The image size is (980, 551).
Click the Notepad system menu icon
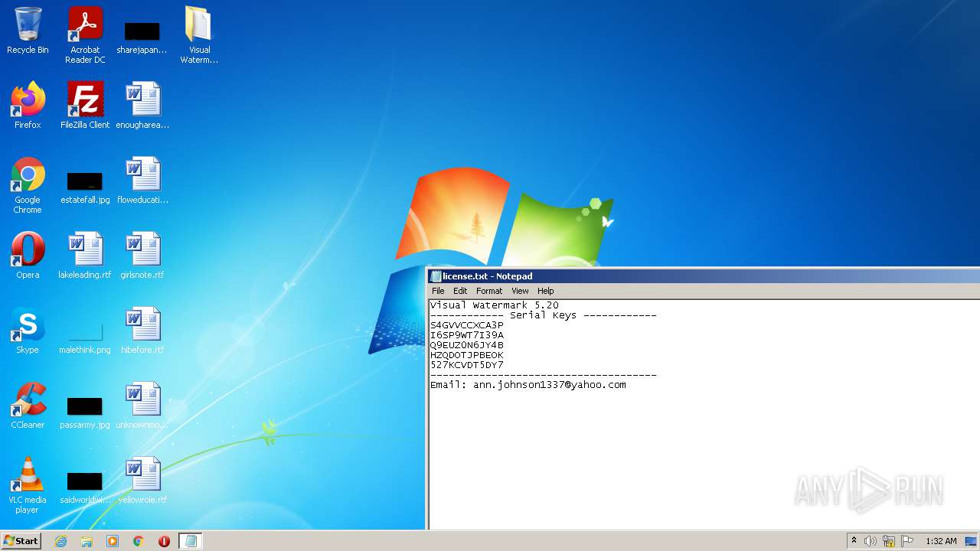(436, 276)
